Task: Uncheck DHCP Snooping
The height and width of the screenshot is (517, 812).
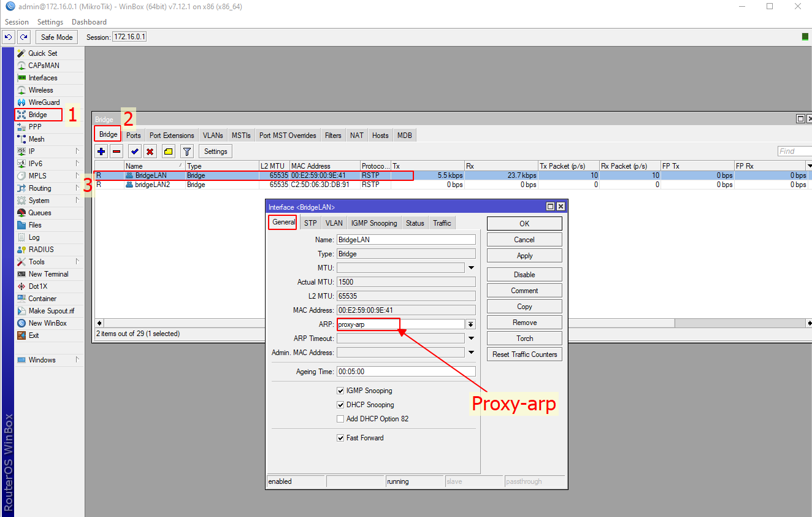Action: [340, 405]
